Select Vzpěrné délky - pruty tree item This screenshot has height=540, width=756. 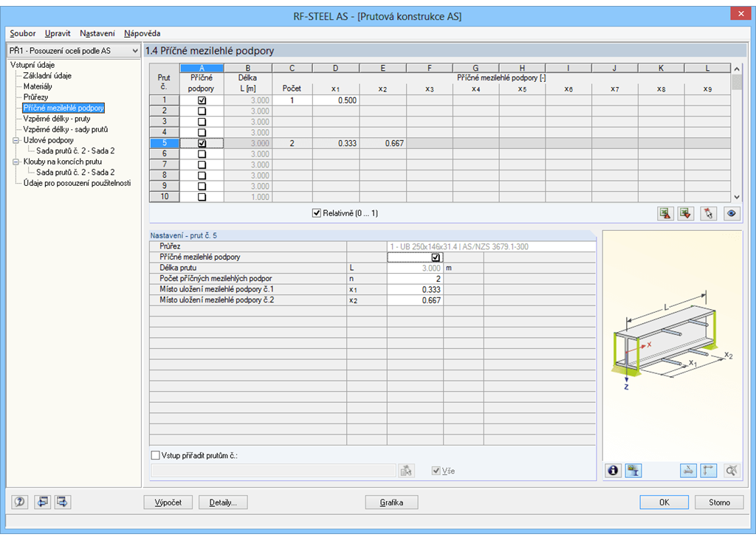coord(57,119)
